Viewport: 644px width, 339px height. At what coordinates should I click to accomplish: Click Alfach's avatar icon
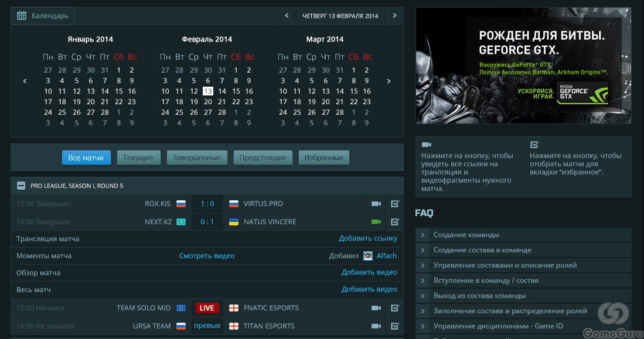tap(368, 256)
